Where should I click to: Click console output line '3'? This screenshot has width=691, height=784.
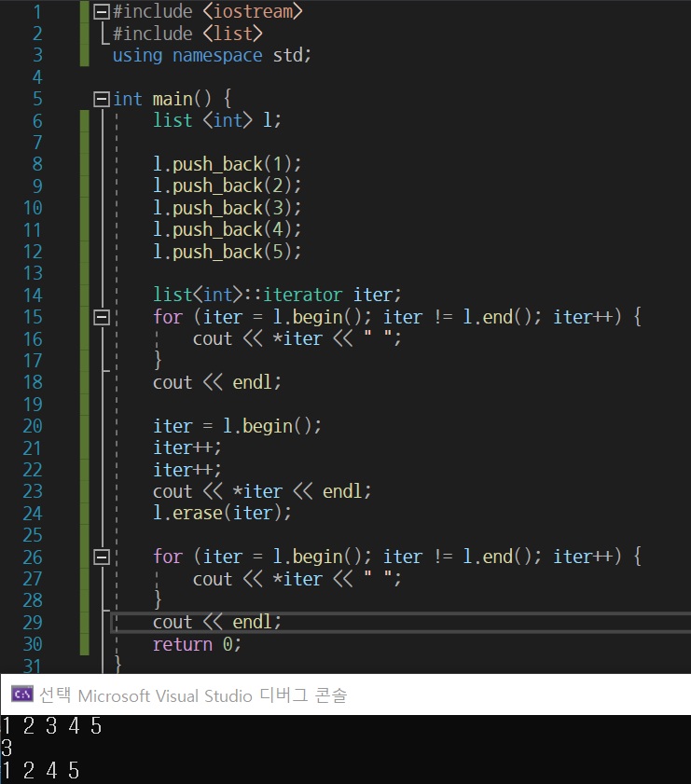(x=7, y=748)
